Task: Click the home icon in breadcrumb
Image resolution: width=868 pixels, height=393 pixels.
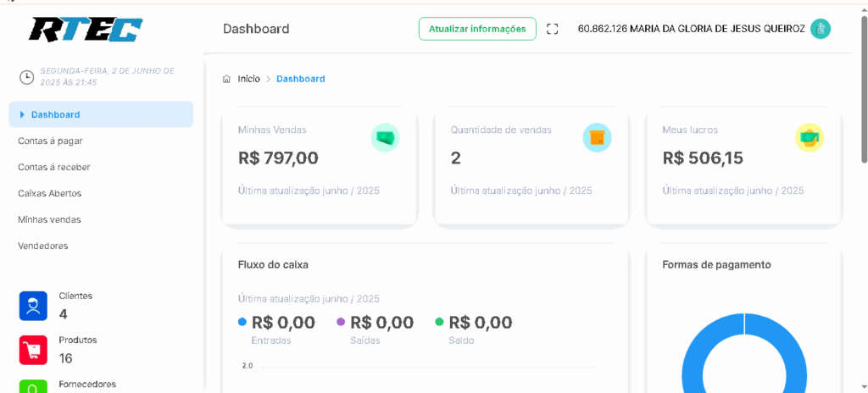Action: (x=226, y=79)
